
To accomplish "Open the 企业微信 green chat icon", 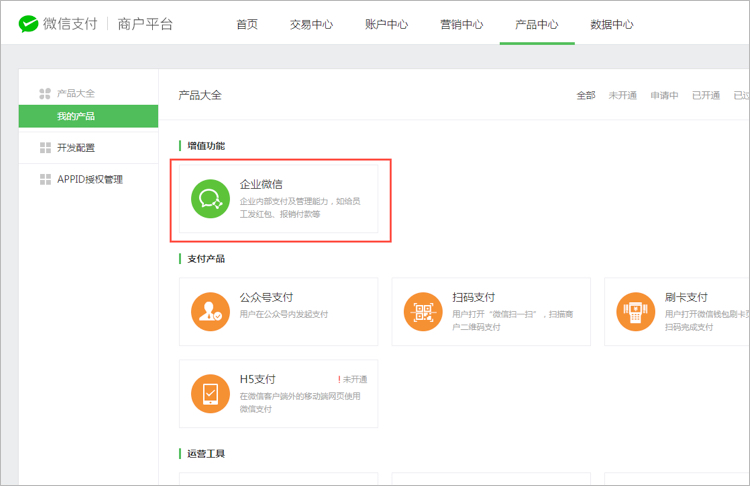I will pos(210,199).
